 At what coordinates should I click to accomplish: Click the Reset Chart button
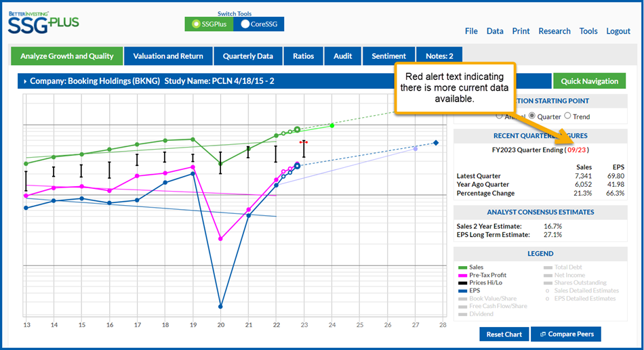pos(504,334)
